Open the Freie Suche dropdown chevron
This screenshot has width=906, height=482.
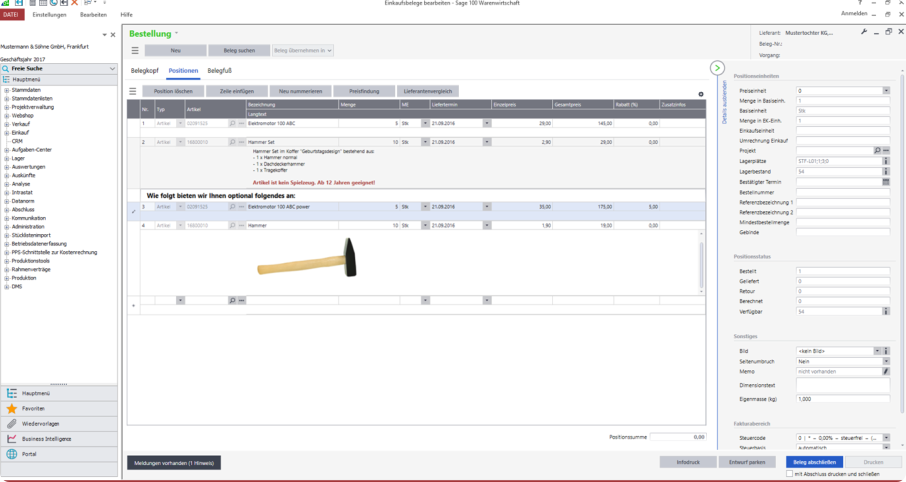[x=112, y=69]
